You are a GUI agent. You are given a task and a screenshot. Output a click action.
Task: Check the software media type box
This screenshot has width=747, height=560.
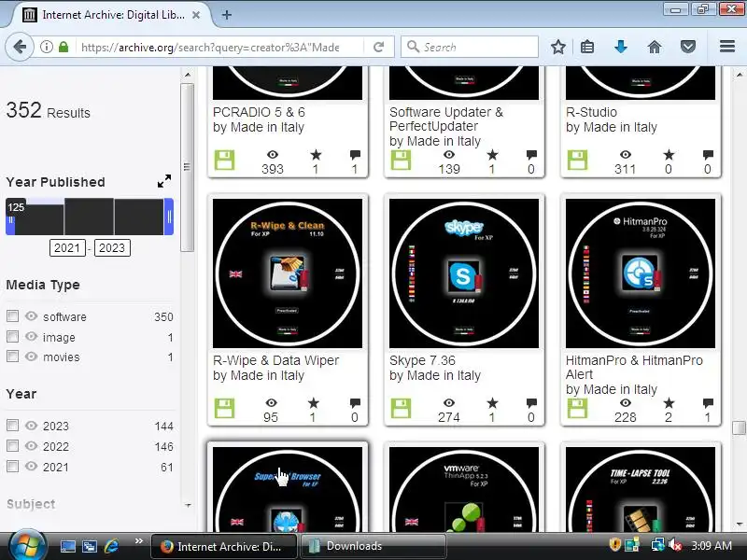(x=12, y=316)
